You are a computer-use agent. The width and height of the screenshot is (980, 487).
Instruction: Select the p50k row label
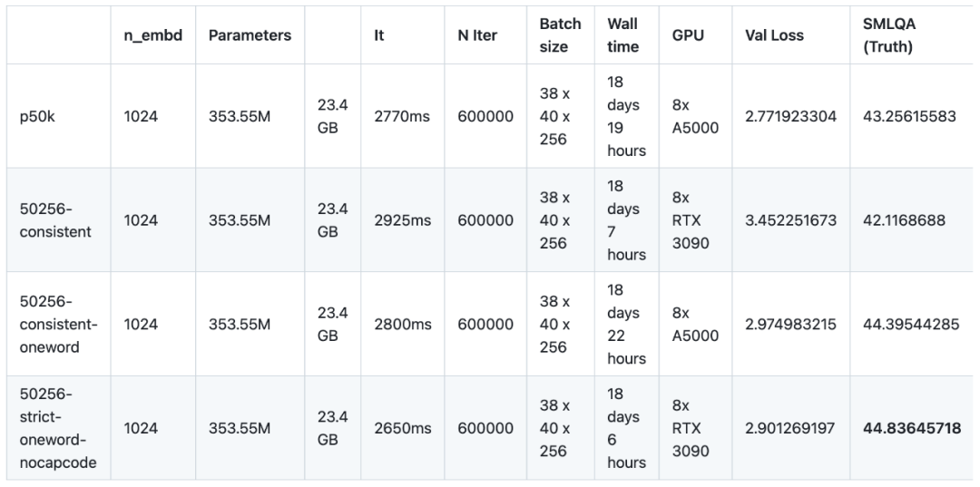click(x=37, y=116)
